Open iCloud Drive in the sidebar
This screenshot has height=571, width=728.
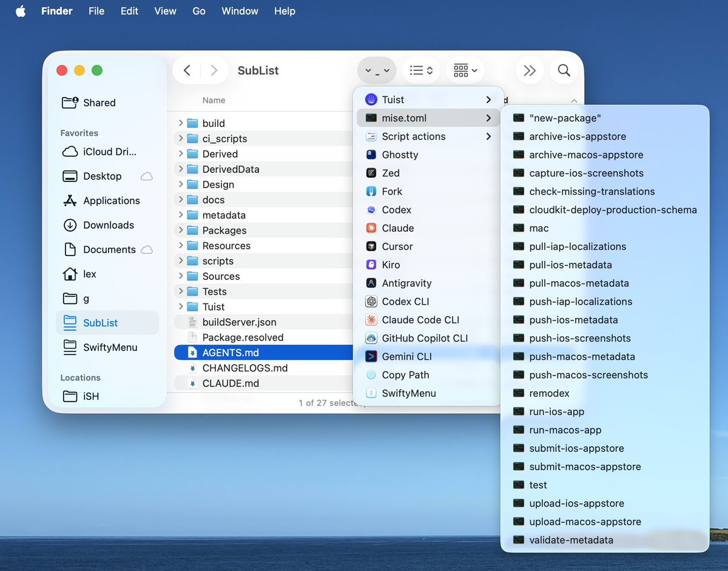tap(107, 152)
